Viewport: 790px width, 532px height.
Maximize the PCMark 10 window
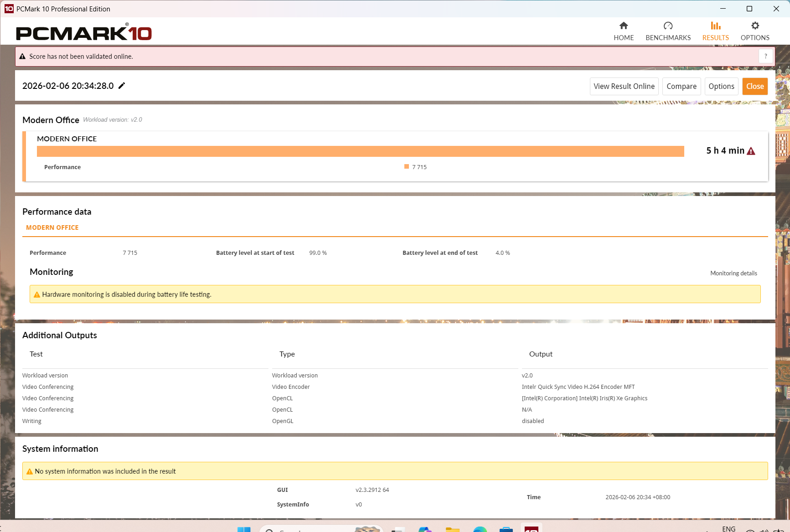(x=749, y=9)
